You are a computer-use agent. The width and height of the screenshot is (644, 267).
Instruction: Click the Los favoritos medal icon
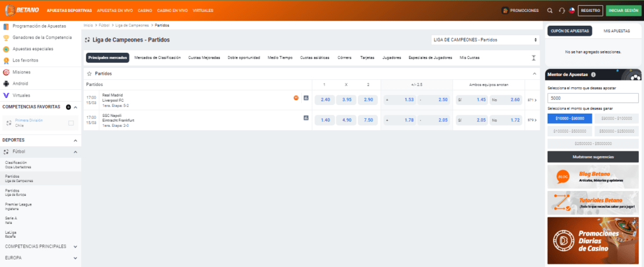6,61
